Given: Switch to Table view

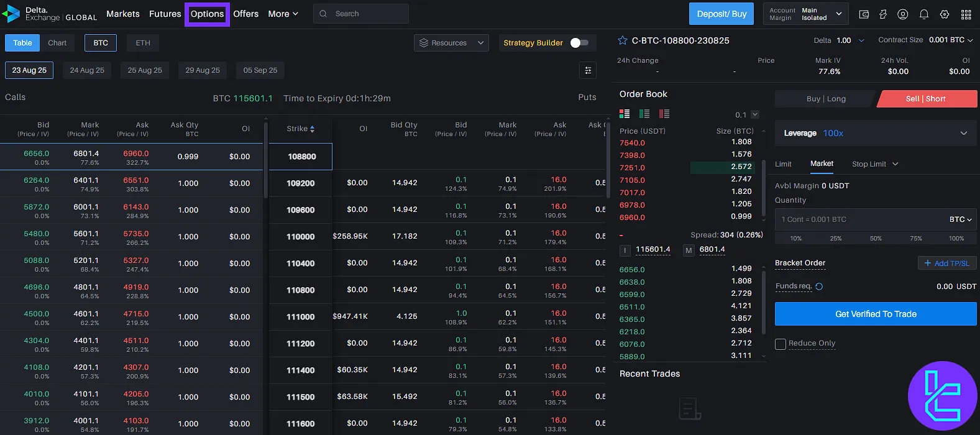Looking at the screenshot, I should coord(22,43).
